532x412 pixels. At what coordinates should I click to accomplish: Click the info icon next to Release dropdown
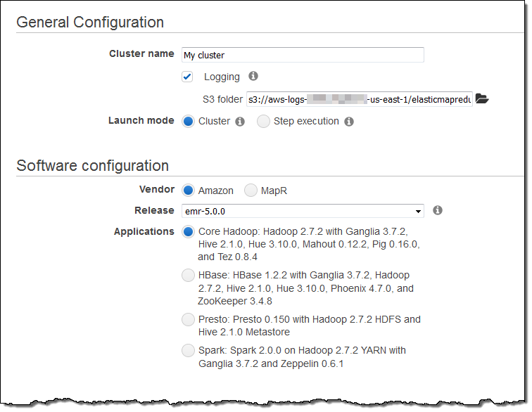pos(437,210)
